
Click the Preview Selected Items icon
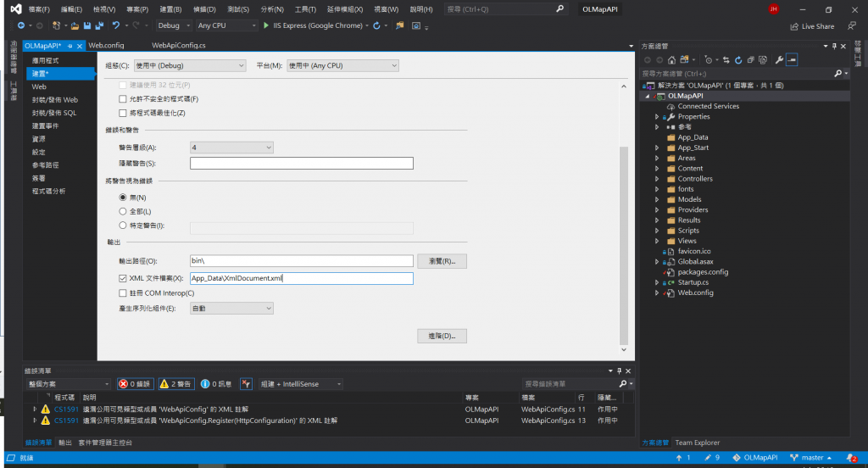793,60
